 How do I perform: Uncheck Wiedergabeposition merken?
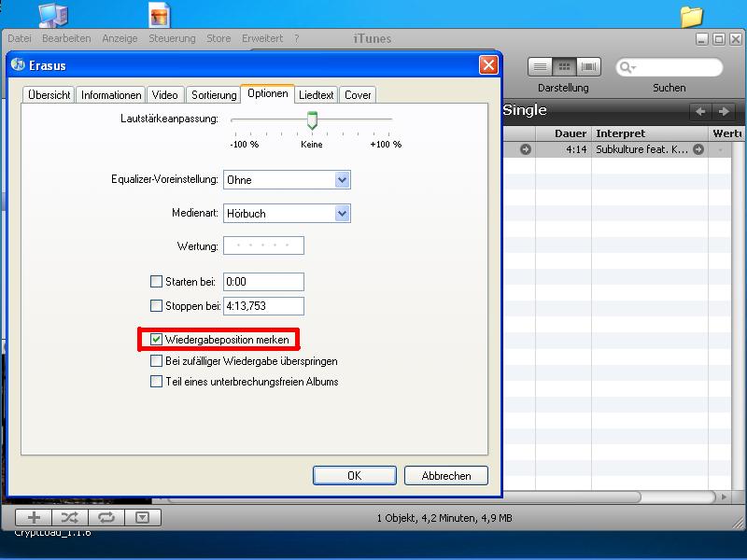coord(156,339)
